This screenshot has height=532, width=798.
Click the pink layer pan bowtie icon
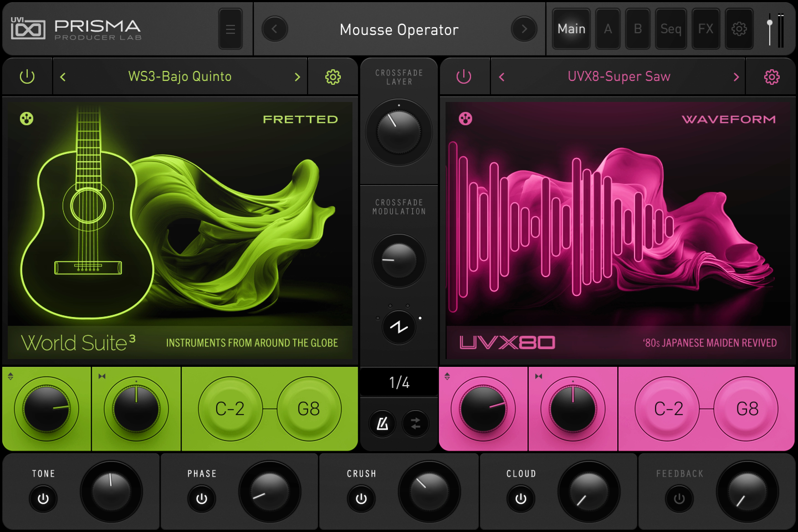click(538, 376)
